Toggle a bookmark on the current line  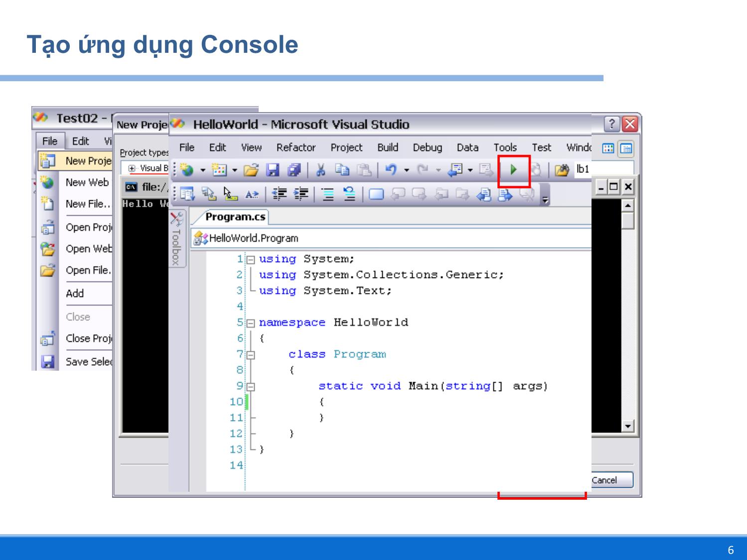376,194
